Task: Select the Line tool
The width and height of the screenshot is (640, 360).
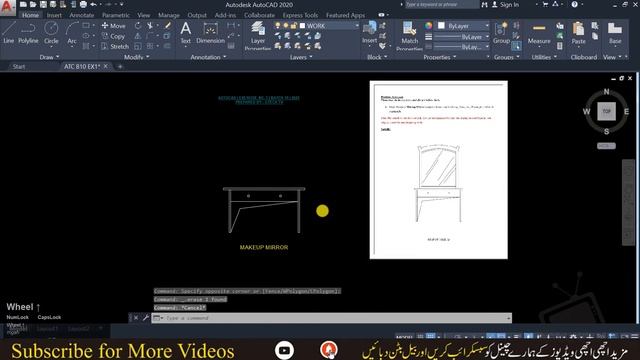Action: pos(9,33)
